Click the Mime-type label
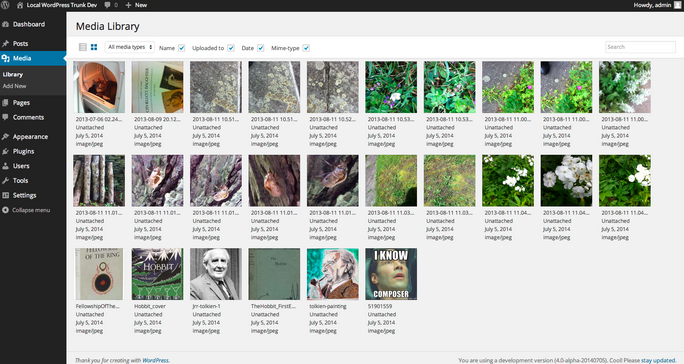Image resolution: width=684 pixels, height=364 pixels. (x=285, y=48)
